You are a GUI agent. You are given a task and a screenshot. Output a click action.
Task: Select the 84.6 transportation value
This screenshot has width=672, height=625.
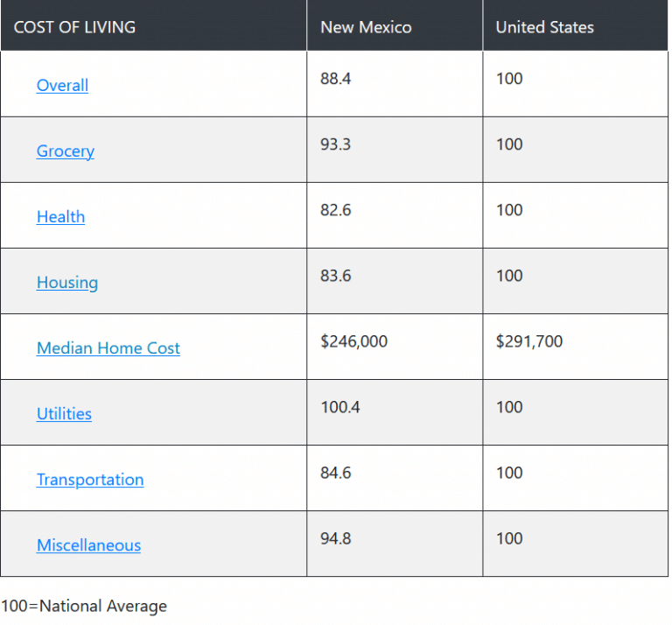[x=336, y=473]
